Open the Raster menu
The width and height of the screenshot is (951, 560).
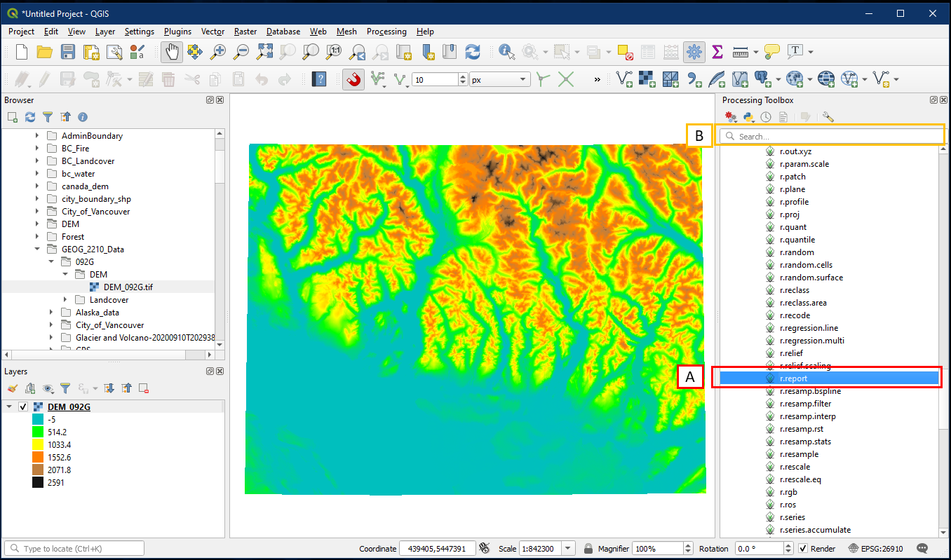[x=245, y=32]
